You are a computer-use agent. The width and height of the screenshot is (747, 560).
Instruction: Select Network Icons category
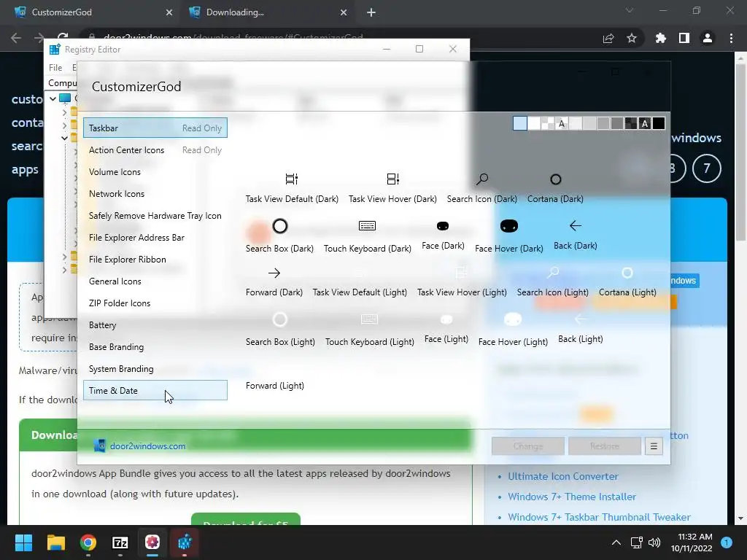point(155,194)
